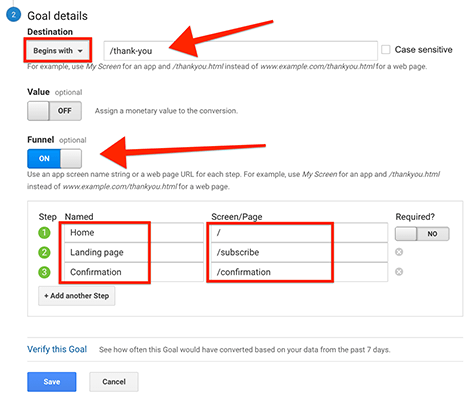Click the green step 3 circle icon

[x=44, y=272]
